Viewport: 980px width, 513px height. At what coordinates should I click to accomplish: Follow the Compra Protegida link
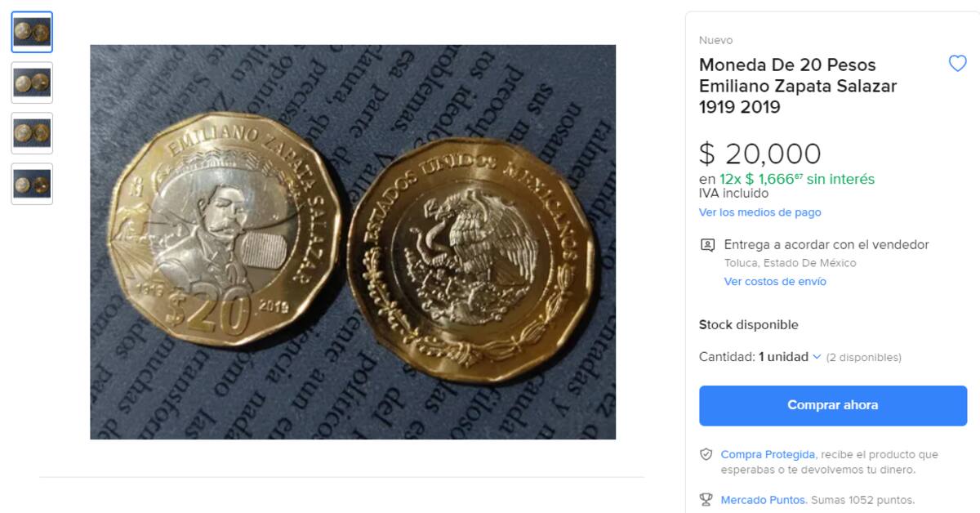768,454
